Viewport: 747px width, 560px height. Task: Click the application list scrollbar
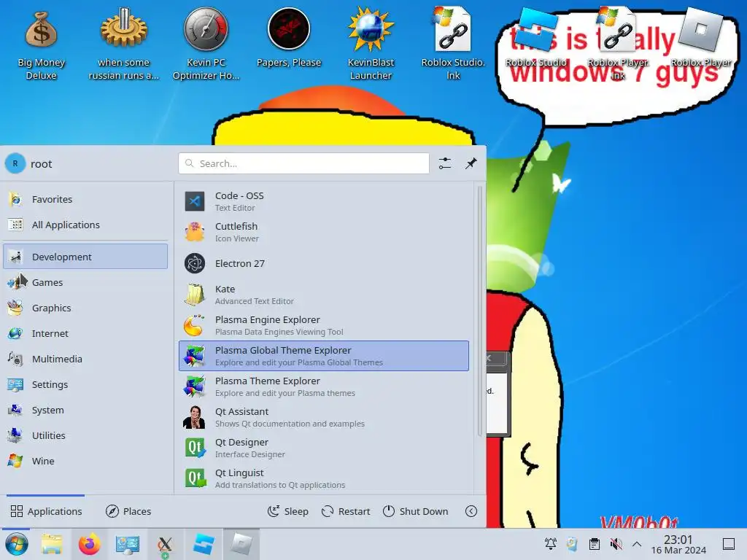(479, 311)
